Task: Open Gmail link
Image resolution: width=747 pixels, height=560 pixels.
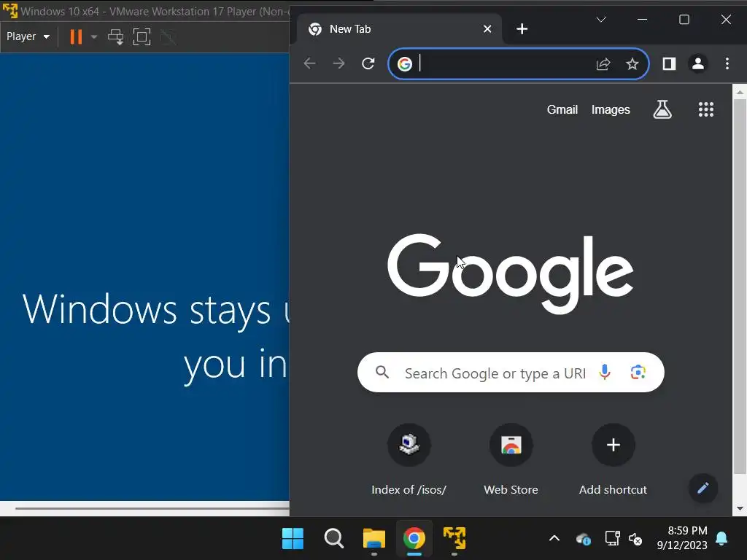Action: (562, 109)
